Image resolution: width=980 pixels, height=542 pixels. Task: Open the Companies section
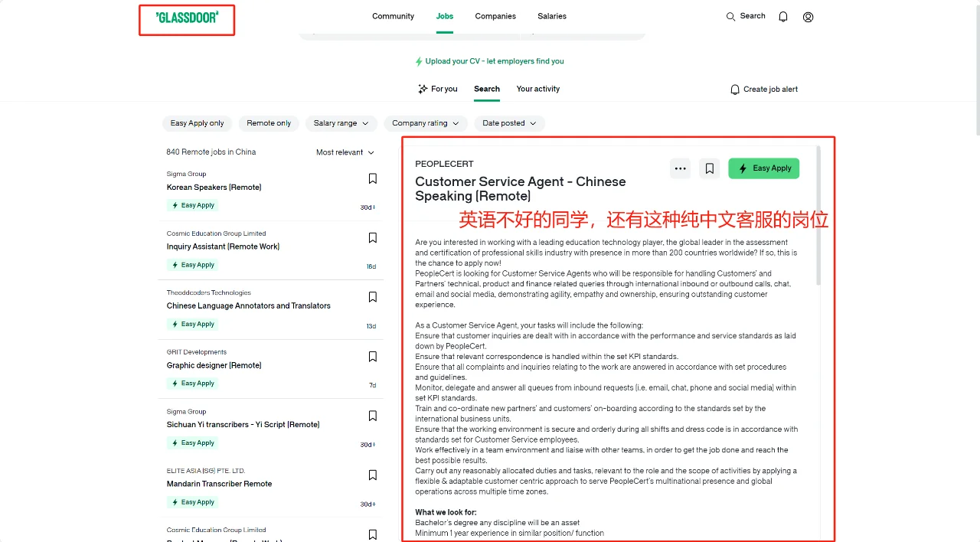pyautogui.click(x=495, y=16)
